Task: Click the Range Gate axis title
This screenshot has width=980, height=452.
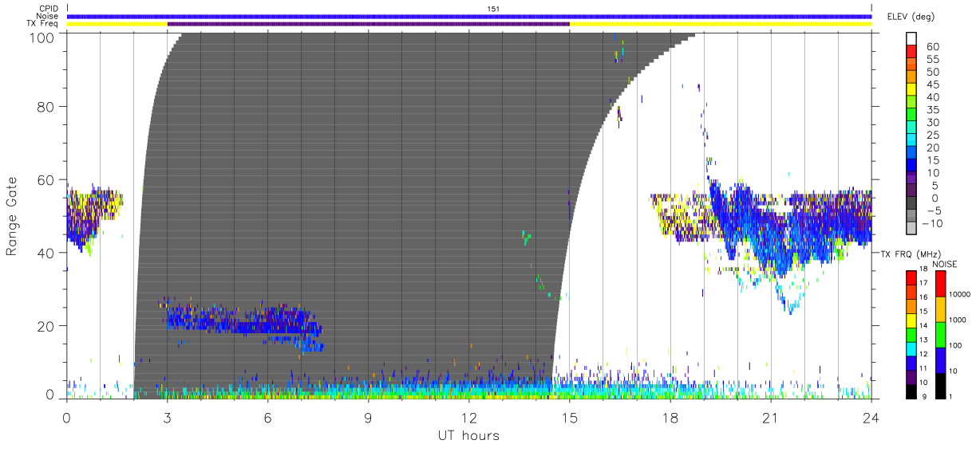Action: (12, 215)
